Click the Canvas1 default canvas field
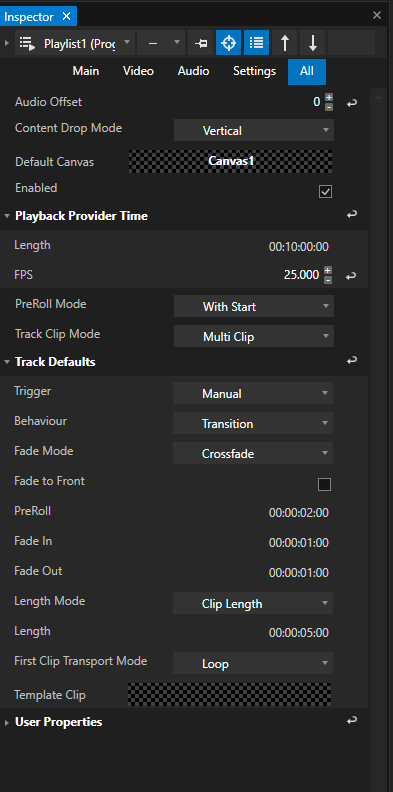Viewport: 393px width, 792px height. point(231,161)
